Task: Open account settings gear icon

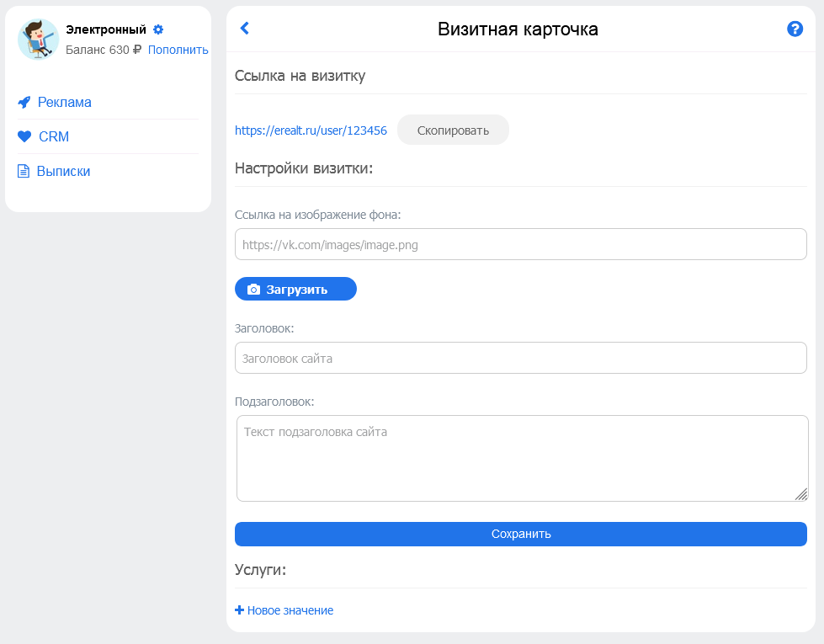Action: (x=158, y=29)
